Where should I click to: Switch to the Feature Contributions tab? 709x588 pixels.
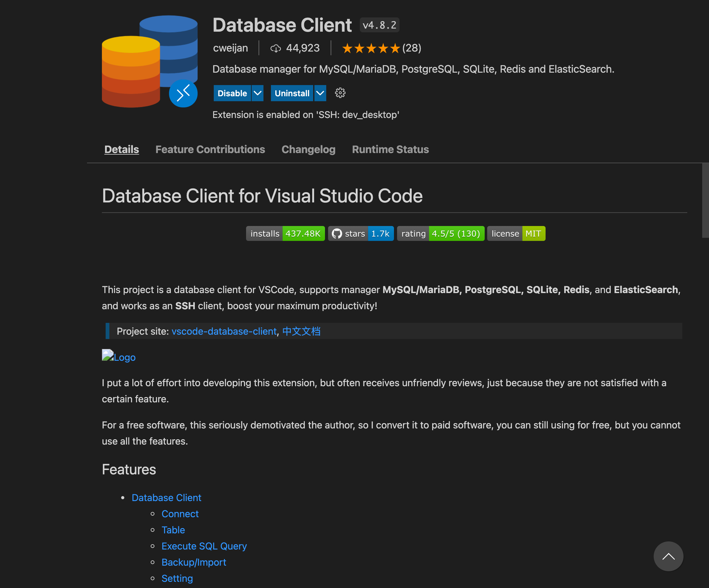[x=210, y=149]
